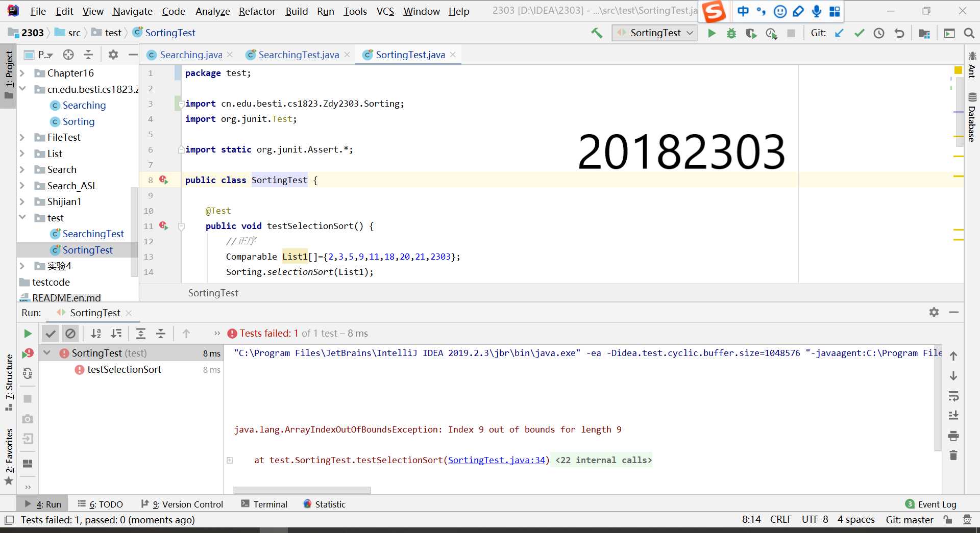Collapse the test folder

[22, 218]
